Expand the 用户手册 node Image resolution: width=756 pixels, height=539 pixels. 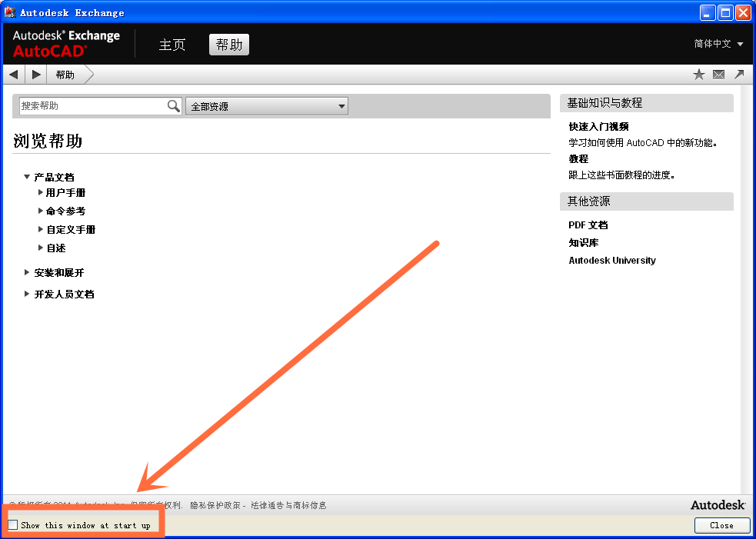[x=41, y=192]
